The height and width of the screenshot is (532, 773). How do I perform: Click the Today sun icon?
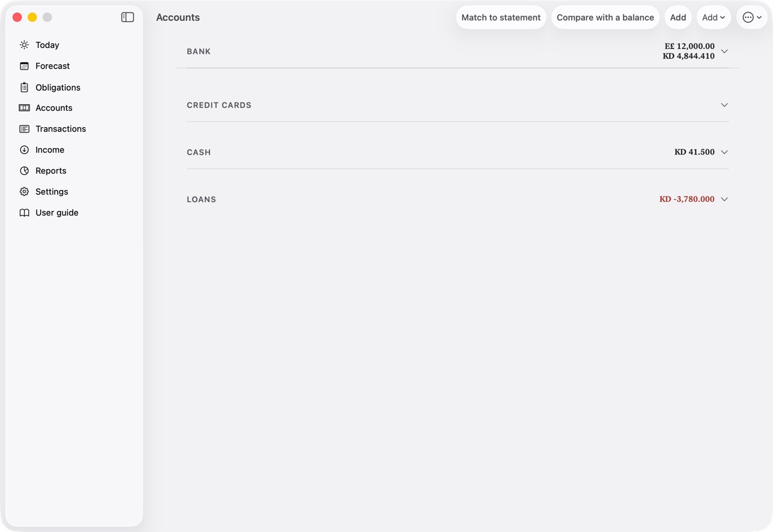point(24,45)
